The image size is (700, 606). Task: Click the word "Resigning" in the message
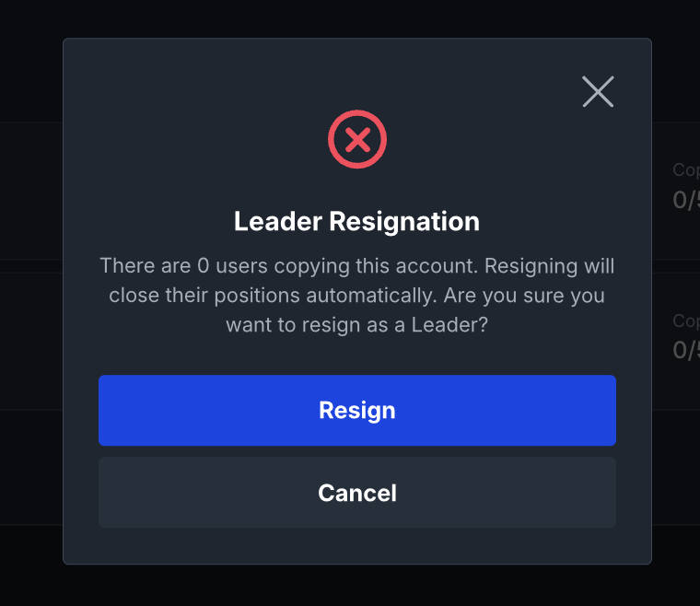[528, 266]
